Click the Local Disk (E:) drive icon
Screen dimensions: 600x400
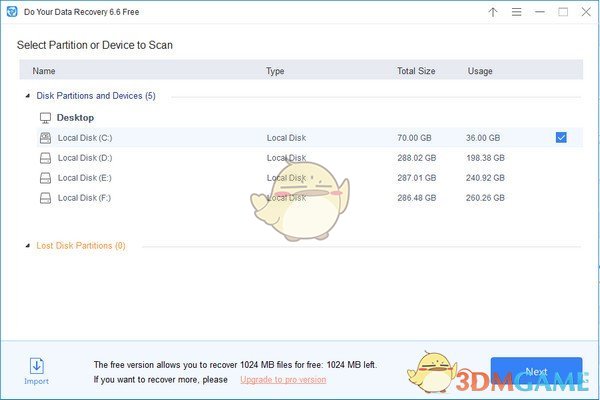[x=46, y=178]
